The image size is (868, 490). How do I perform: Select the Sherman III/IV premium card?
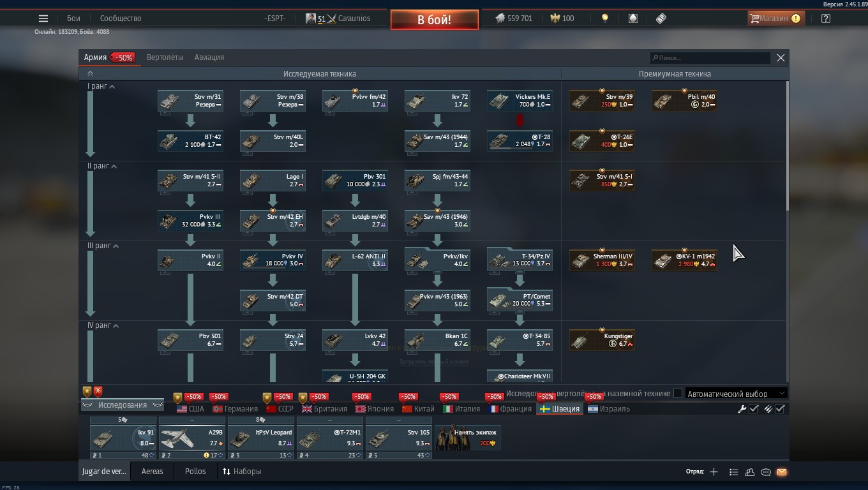point(602,260)
